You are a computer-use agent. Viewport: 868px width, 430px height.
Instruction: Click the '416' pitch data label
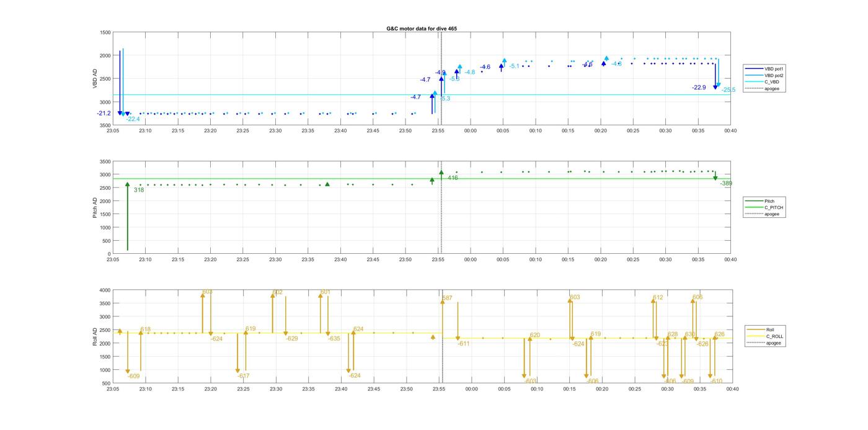[x=453, y=177]
